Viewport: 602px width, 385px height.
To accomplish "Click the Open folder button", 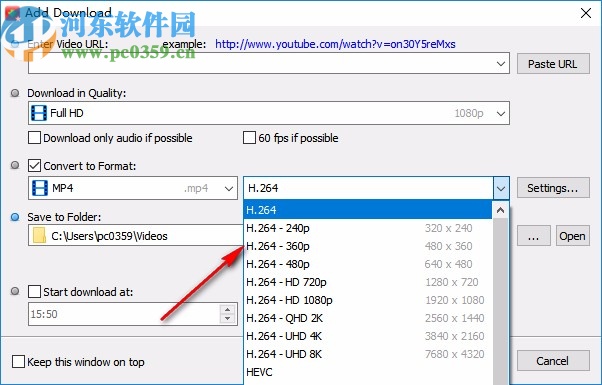I will [x=572, y=236].
